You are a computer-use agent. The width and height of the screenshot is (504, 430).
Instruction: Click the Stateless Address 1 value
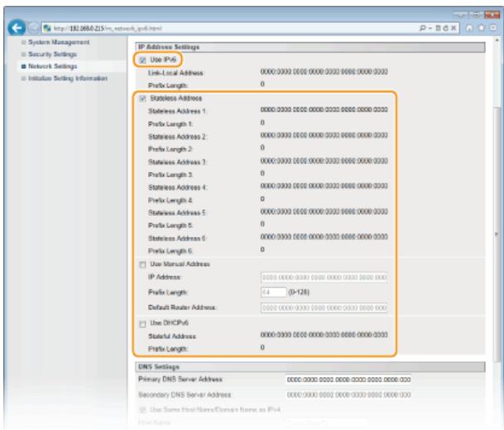pyautogui.click(x=324, y=110)
